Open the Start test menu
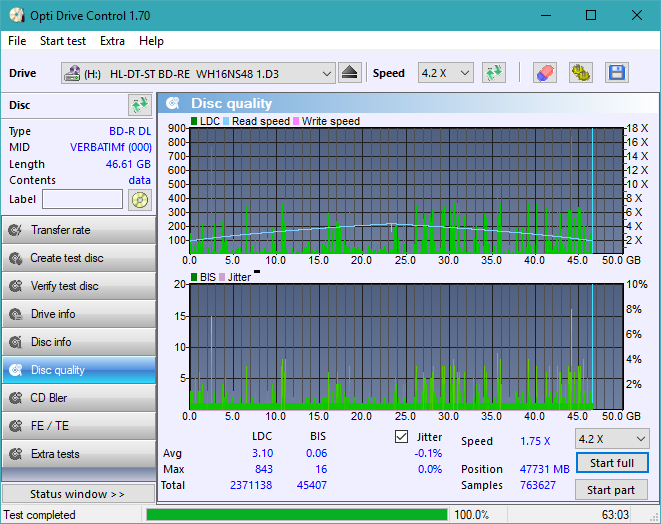 coord(63,41)
